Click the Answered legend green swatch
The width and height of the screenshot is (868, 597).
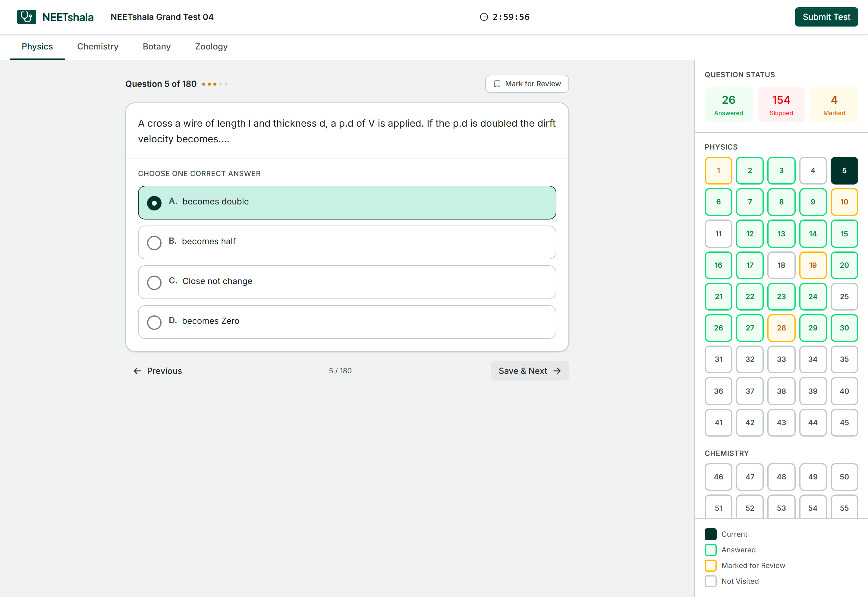point(711,550)
